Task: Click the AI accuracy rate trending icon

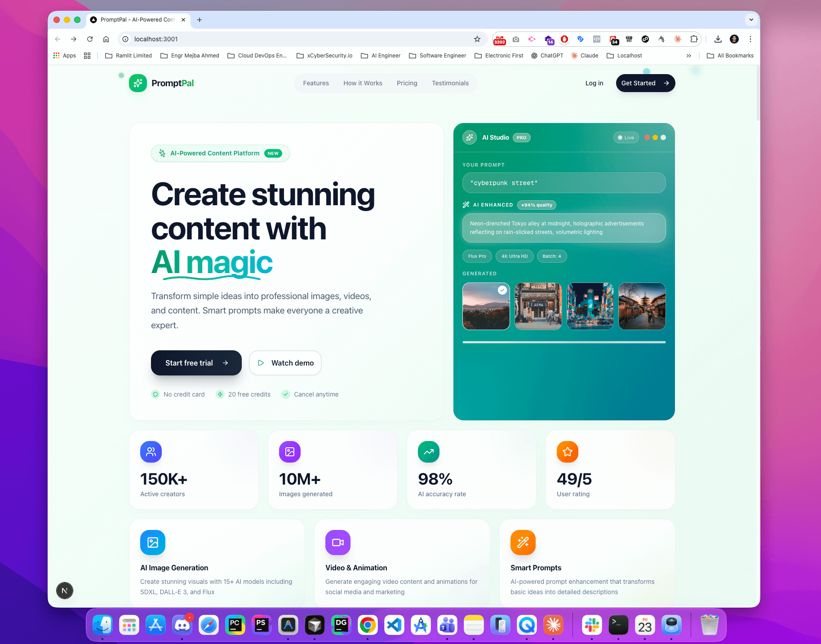Action: (x=428, y=452)
